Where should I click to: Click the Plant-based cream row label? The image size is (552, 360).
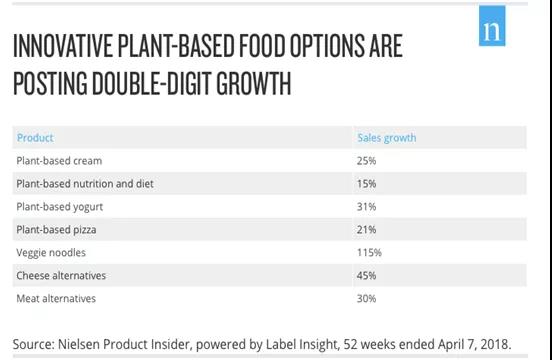[x=59, y=161]
